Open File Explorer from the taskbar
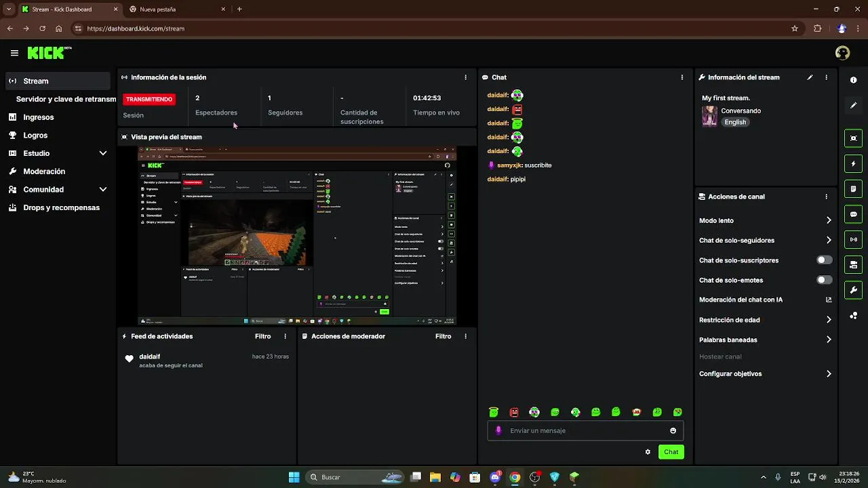Viewport: 868px width, 488px height. coord(435,477)
